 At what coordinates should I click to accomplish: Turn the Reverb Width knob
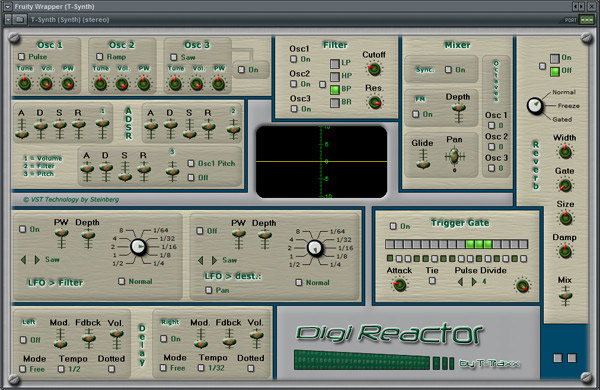click(565, 152)
